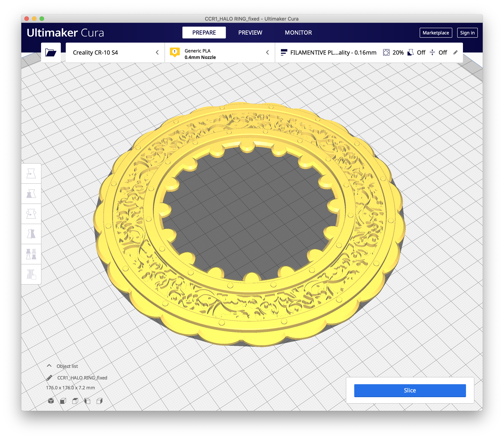Open FILAMENTIVE PL...ality - 0.16mm profile panel
The image size is (504, 439).
(369, 52)
